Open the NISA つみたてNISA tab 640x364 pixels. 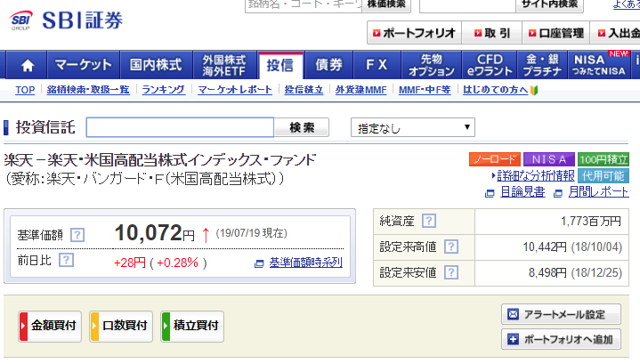599,65
